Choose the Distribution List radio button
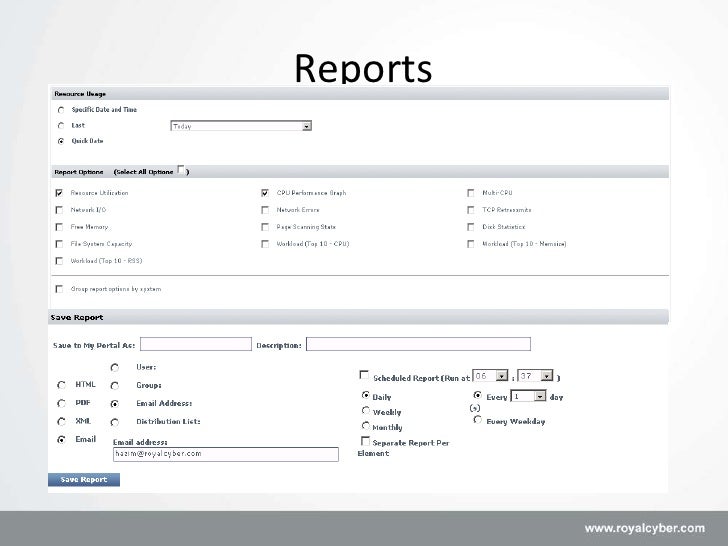The image size is (728, 546). pyautogui.click(x=115, y=422)
